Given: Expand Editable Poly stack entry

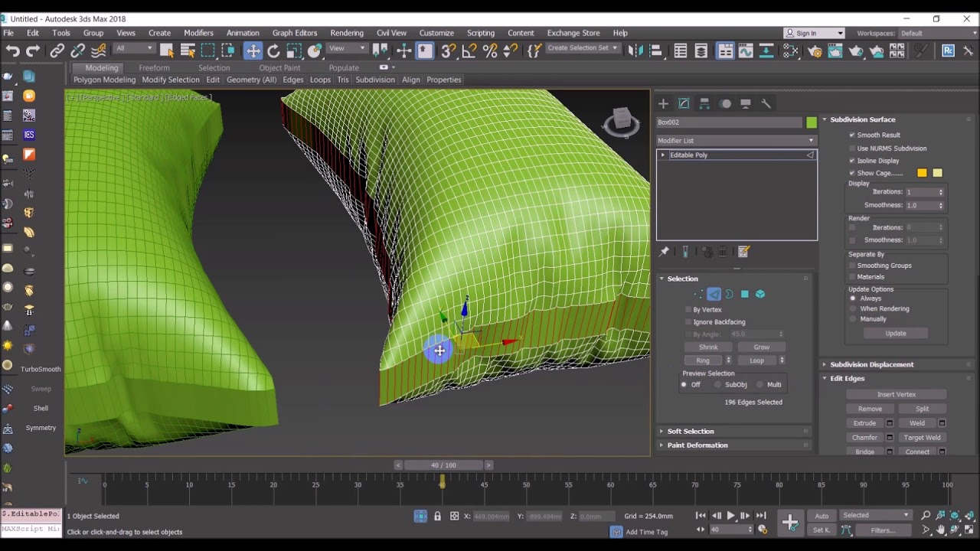Looking at the screenshot, I should coord(663,155).
